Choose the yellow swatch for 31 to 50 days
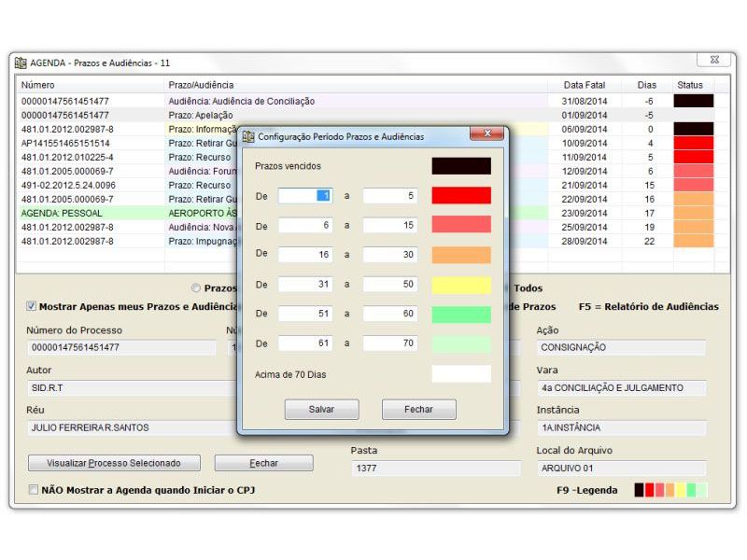The width and height of the screenshot is (747, 560). pyautogui.click(x=460, y=285)
